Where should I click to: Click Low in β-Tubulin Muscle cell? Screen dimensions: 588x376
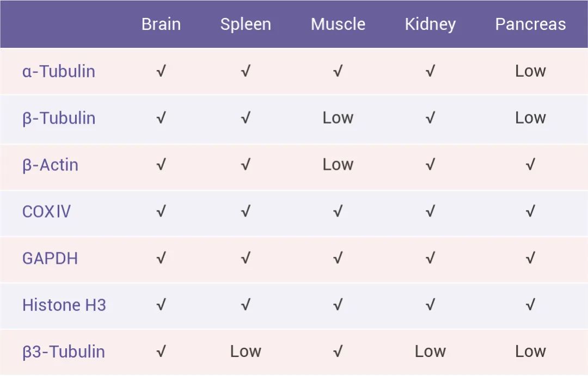[x=338, y=118]
